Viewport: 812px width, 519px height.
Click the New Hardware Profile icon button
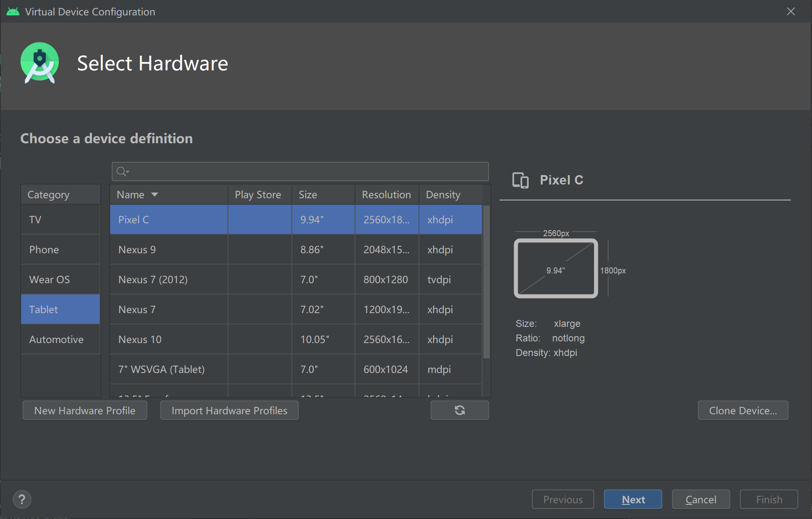84,410
